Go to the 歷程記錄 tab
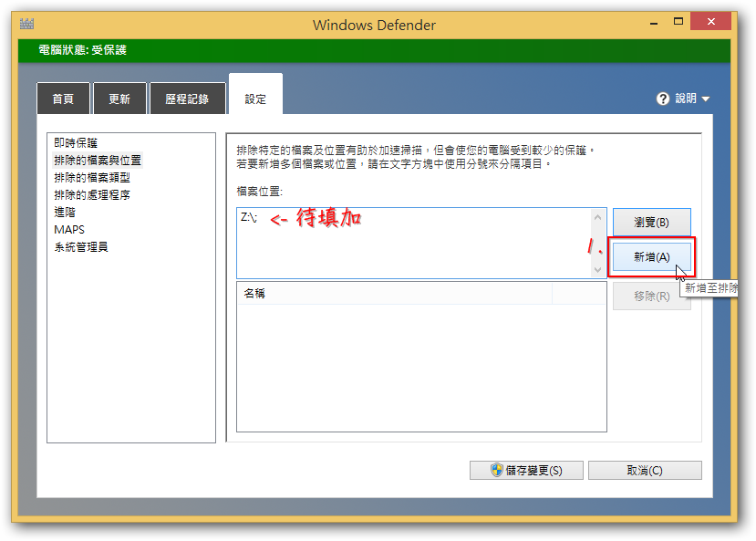The width and height of the screenshot is (756, 541). 187,99
